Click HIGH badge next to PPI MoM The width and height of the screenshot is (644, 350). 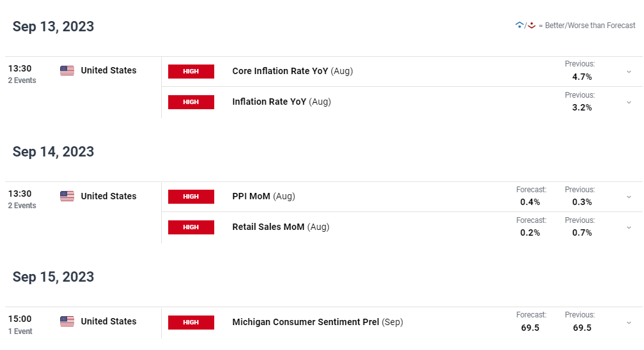point(191,197)
